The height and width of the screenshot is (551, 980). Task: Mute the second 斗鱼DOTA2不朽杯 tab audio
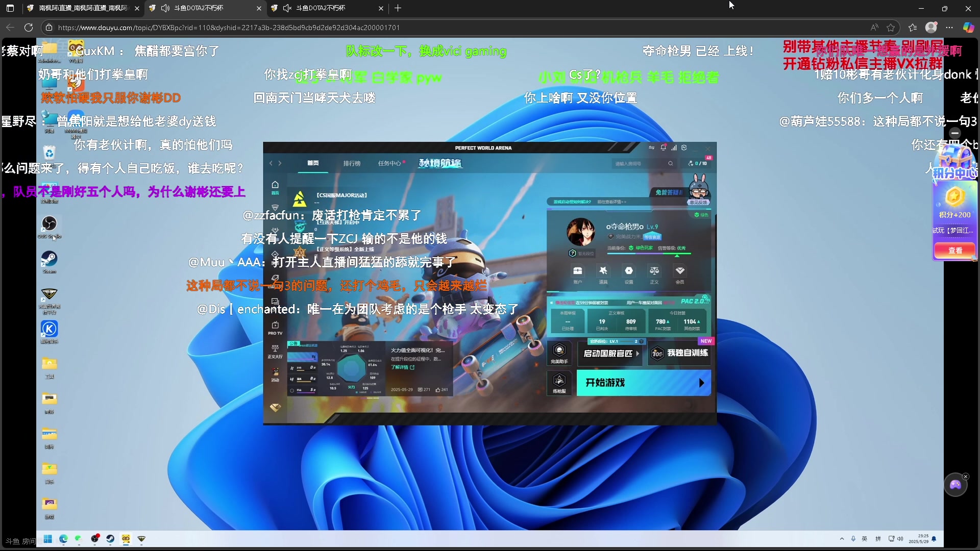point(165,8)
